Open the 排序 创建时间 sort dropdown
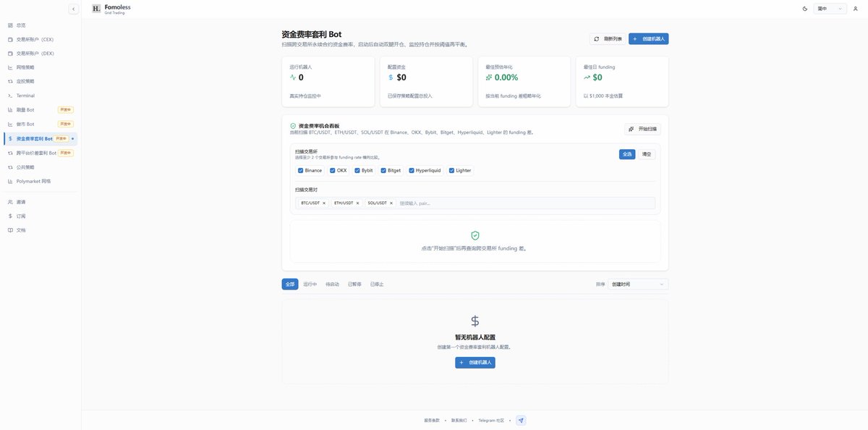 point(638,284)
